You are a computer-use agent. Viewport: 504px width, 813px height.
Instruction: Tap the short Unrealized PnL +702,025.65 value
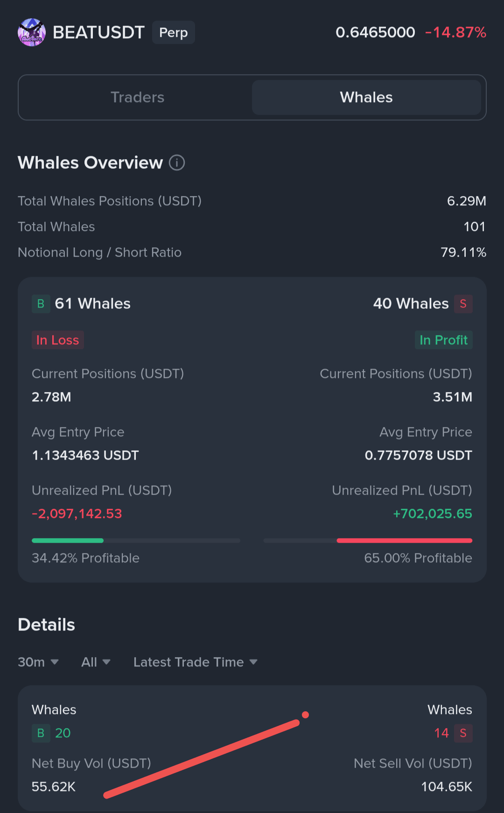pyautogui.click(x=433, y=513)
